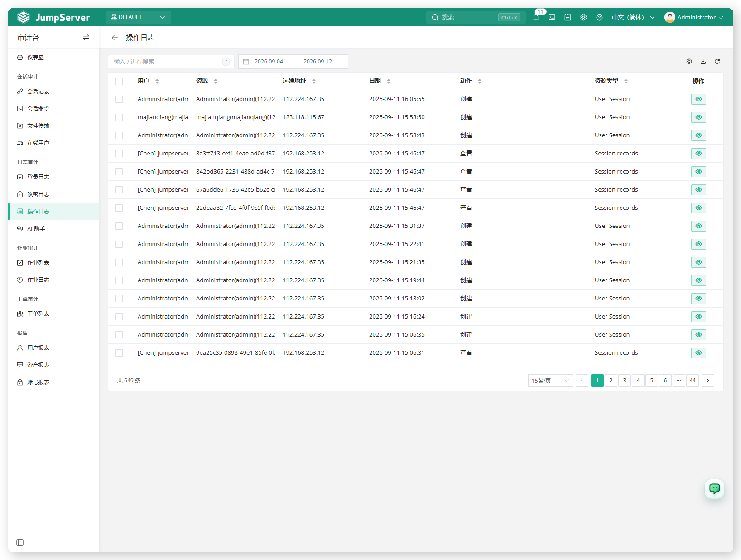
Task: Export the log via the download icon
Action: [703, 62]
